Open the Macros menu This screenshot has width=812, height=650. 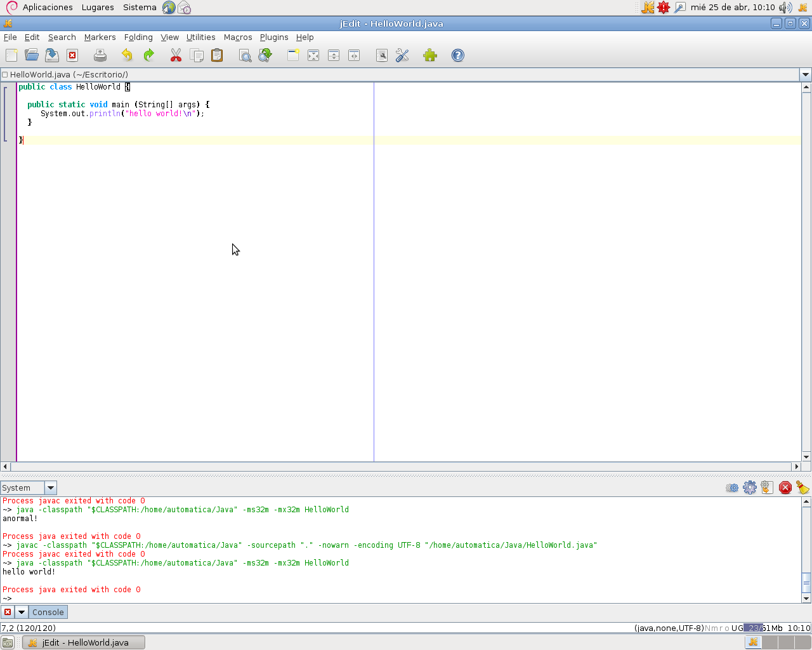[x=238, y=37]
